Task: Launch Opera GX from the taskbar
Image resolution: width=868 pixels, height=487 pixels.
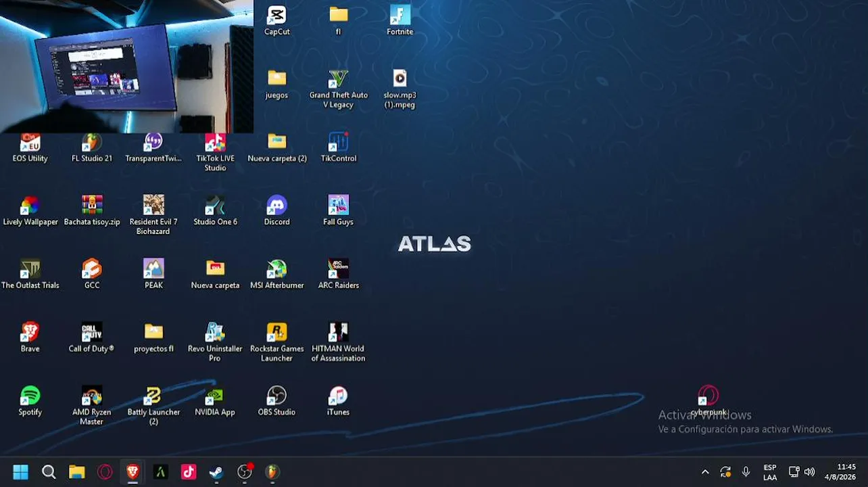Action: click(x=105, y=471)
